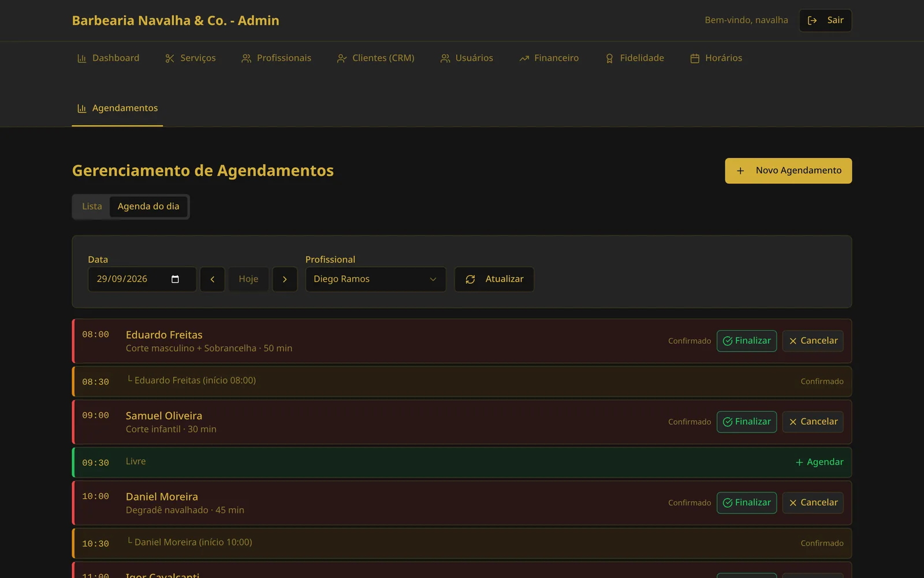Cancelar Daniel Moreira appointment

813,503
